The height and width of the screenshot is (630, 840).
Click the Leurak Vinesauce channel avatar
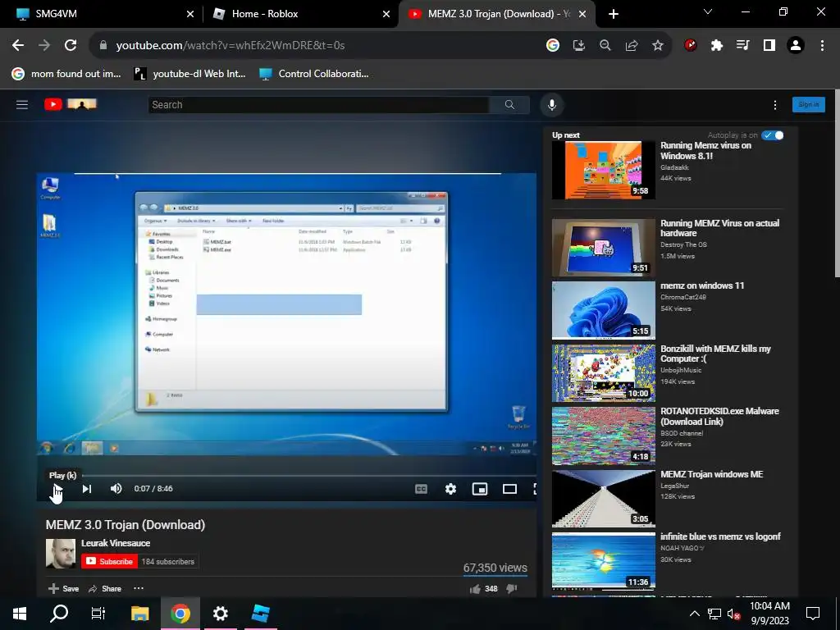coord(61,554)
